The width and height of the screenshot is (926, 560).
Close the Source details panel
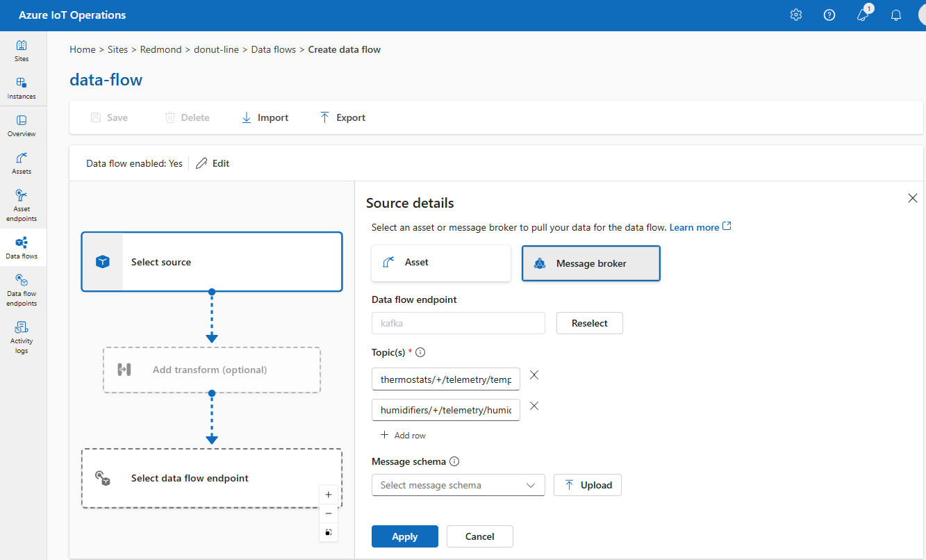[x=913, y=198]
